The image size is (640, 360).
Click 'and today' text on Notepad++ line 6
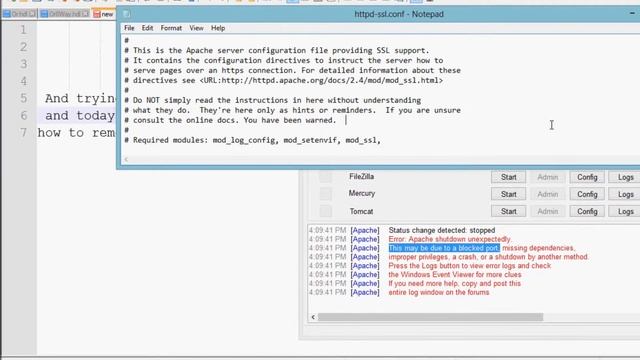click(80, 116)
